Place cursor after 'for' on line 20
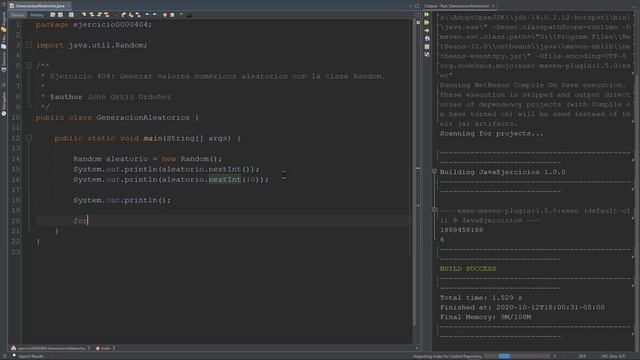Screen dimensions: 640x360 [x=88, y=221]
